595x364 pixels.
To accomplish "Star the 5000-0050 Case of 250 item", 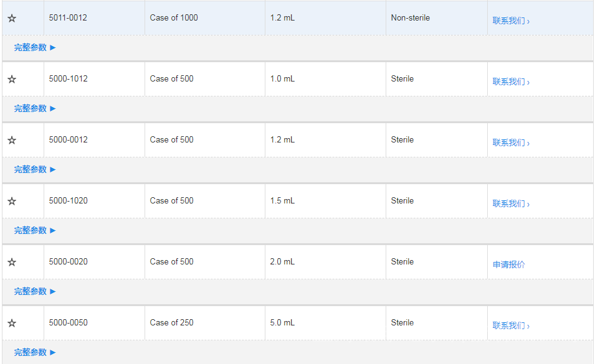I will (12, 324).
